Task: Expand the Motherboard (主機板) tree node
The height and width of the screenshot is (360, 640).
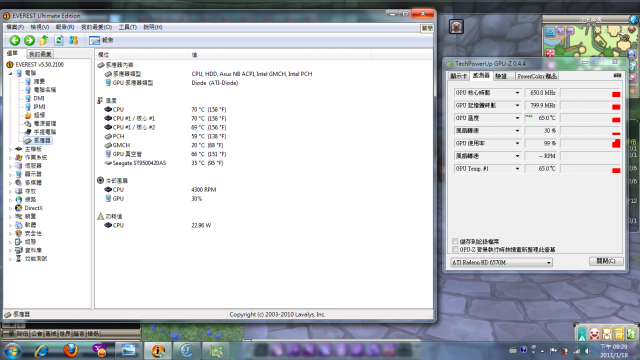Action: [11, 149]
